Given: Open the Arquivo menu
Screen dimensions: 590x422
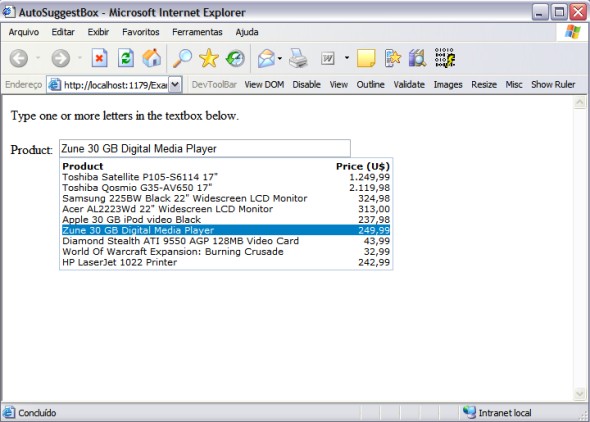Looking at the screenshot, I should tap(24, 32).
